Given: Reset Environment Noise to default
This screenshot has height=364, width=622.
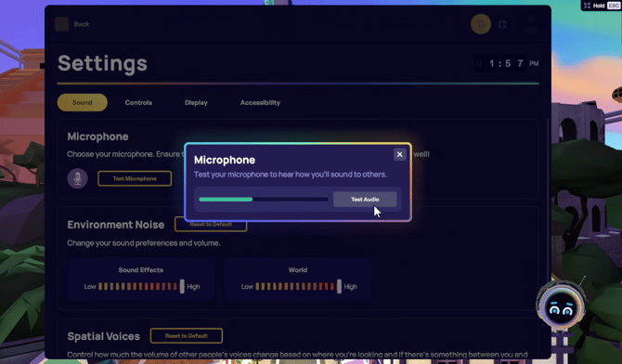Looking at the screenshot, I should (x=211, y=225).
